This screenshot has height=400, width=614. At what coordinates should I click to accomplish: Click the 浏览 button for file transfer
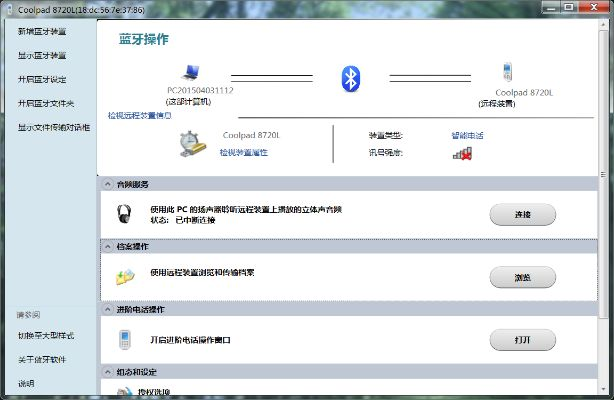click(x=522, y=277)
